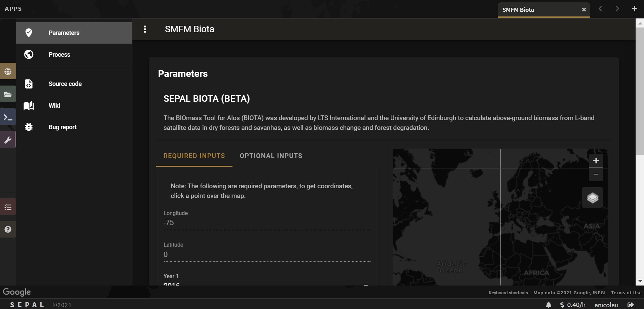Open the SEPAL Files folder tab
The height and width of the screenshot is (309, 644).
pyautogui.click(x=8, y=94)
